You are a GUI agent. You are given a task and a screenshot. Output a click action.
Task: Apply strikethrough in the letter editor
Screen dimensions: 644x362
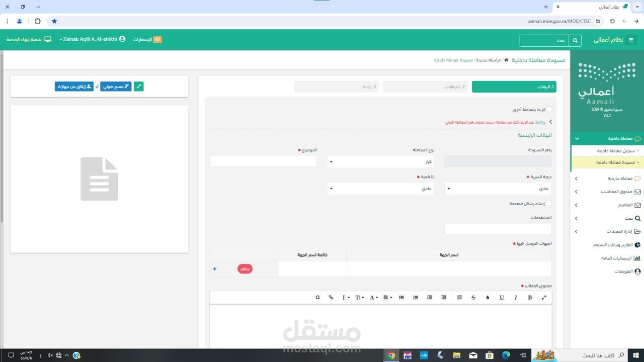(473, 298)
